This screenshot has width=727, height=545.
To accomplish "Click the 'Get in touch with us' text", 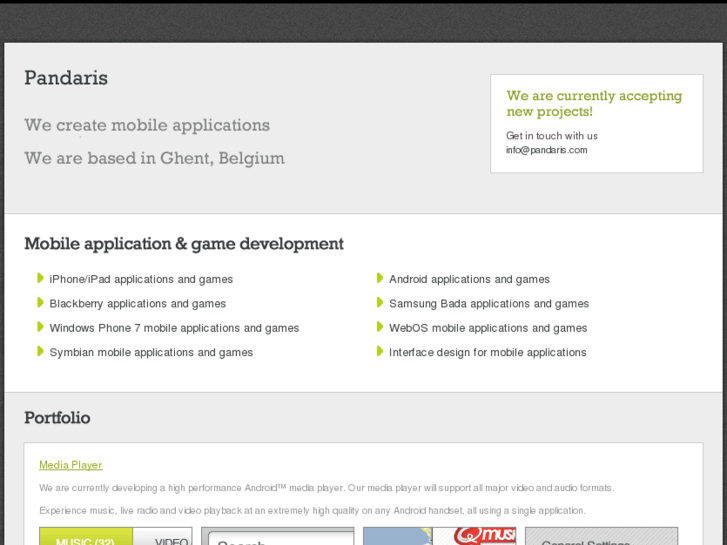I will pyautogui.click(x=552, y=136).
